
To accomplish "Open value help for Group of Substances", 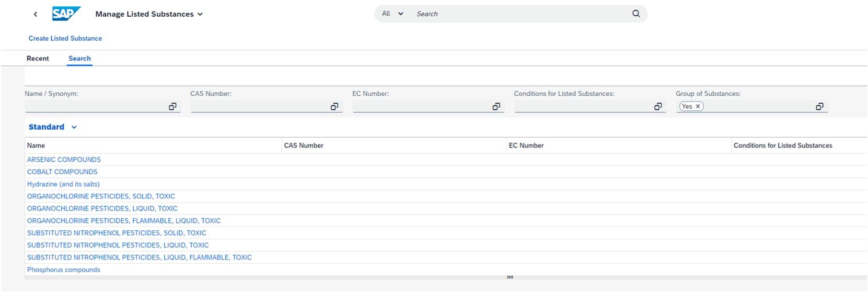I will click(819, 106).
